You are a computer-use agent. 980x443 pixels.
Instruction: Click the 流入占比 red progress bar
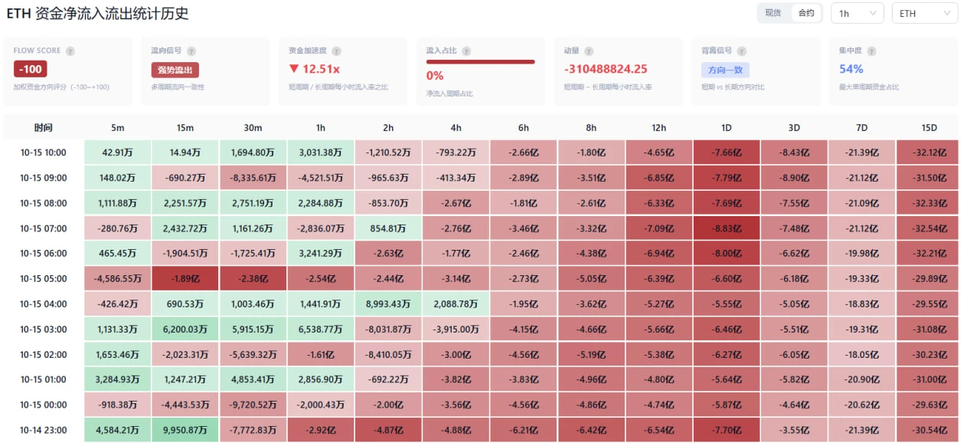tap(480, 61)
